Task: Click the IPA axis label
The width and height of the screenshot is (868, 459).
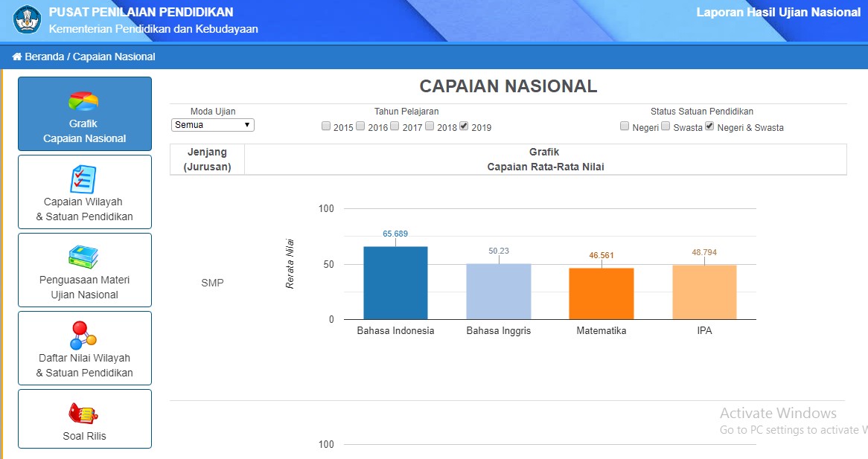Action: [704, 331]
